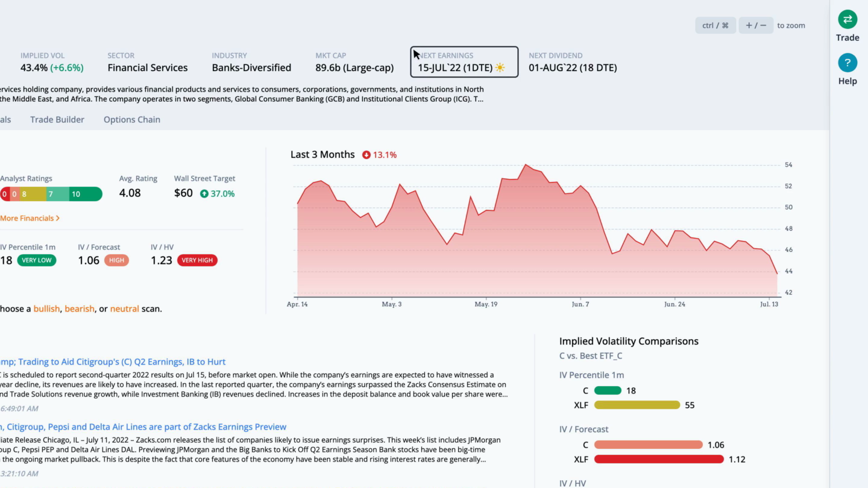Click the C vs. Best ETF_C label
The width and height of the screenshot is (868, 488).
(x=591, y=355)
